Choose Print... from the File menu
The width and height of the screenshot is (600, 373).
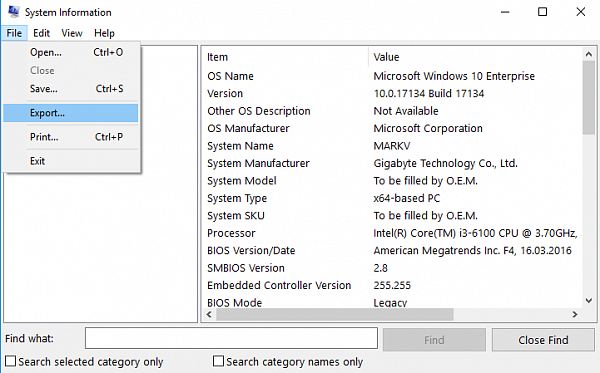point(71,137)
